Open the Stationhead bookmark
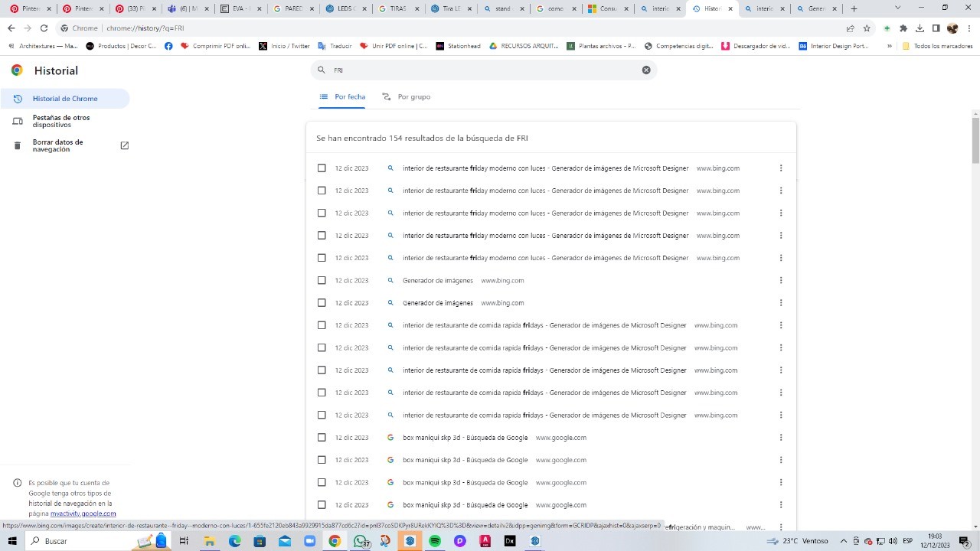The image size is (980, 551). pyautogui.click(x=458, y=46)
